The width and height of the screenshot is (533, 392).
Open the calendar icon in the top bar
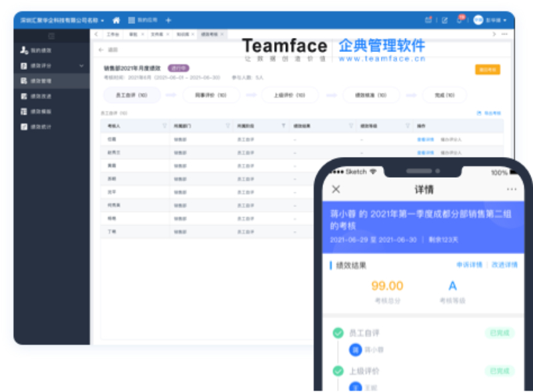(429, 19)
